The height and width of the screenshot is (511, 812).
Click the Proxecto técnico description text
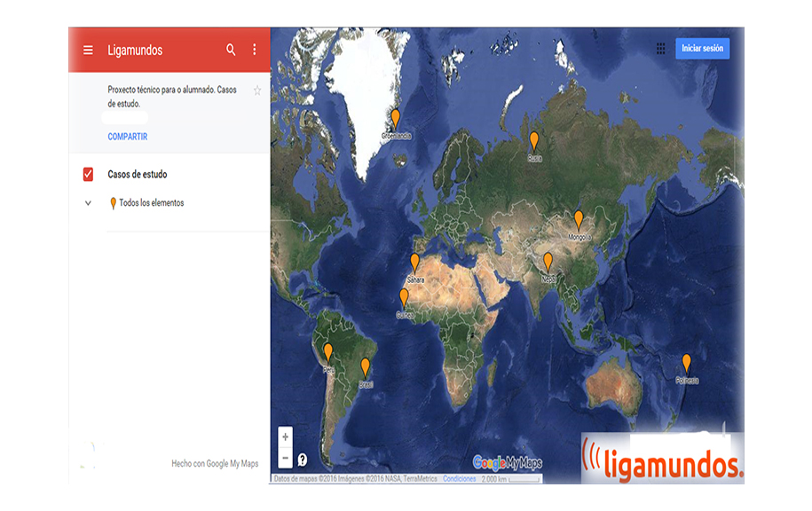point(172,97)
